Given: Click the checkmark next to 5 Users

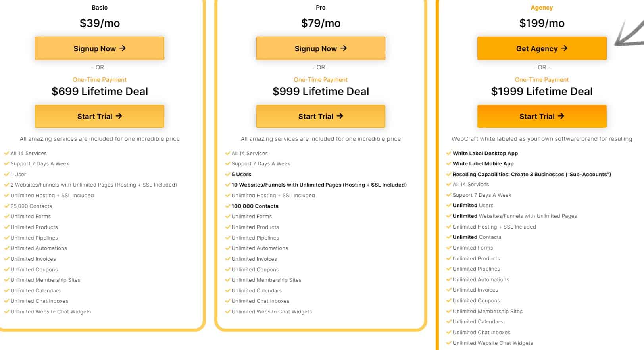Looking at the screenshot, I should click(228, 174).
